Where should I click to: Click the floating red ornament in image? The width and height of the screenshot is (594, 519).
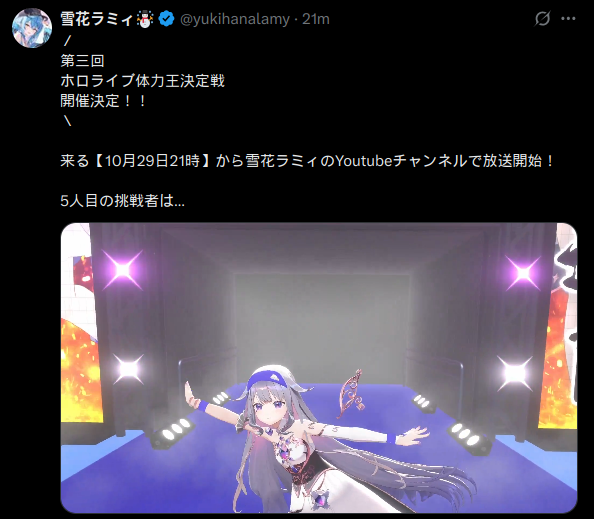click(x=350, y=392)
